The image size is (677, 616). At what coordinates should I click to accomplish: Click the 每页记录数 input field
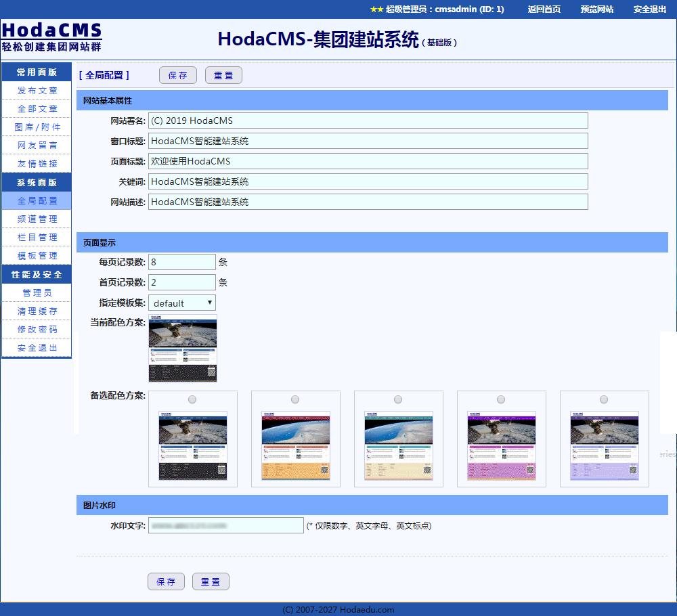point(181,262)
